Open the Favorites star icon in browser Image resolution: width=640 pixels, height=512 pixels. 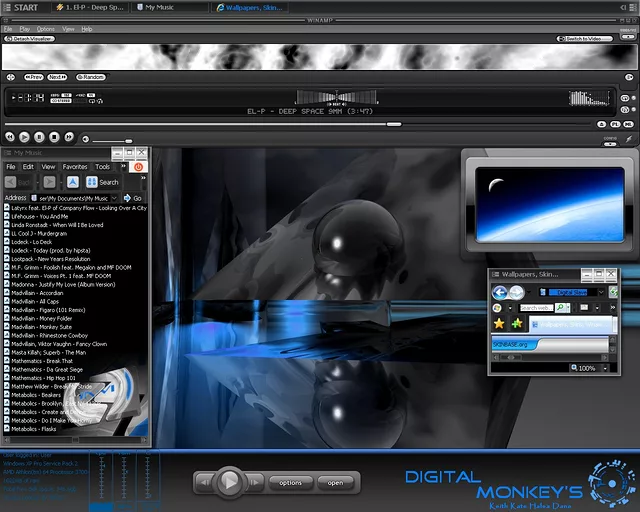point(498,324)
